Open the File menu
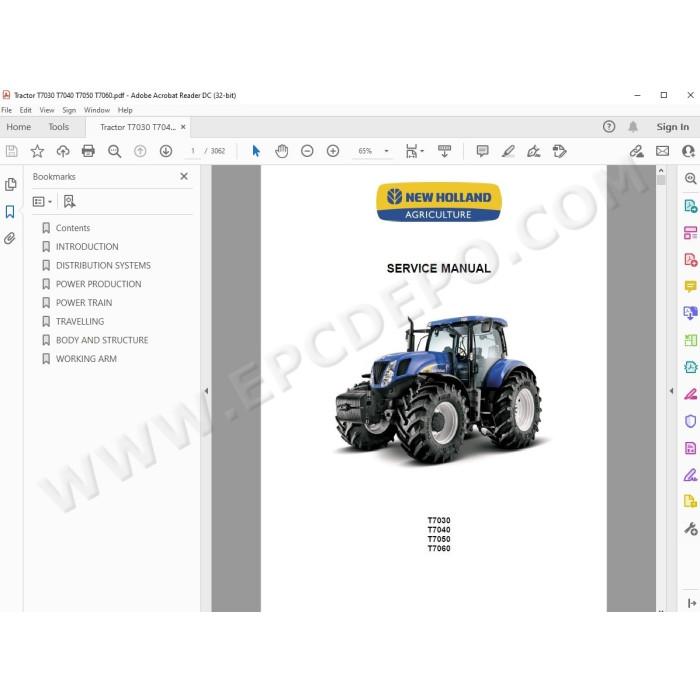This screenshot has width=700, height=700. pos(7,110)
